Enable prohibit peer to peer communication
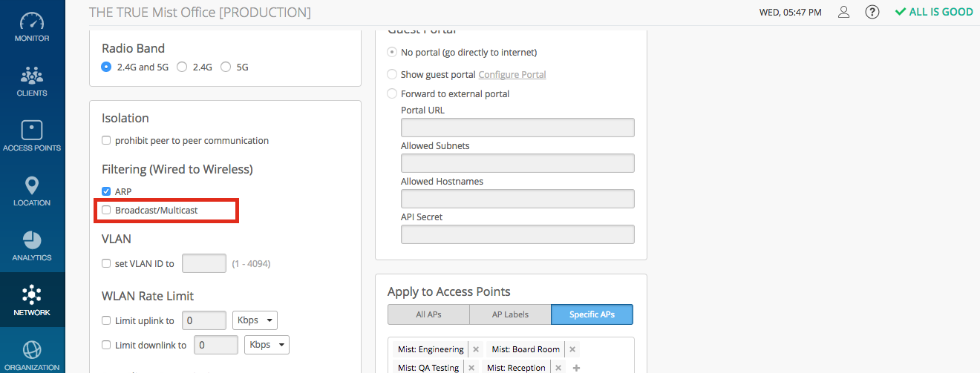The width and height of the screenshot is (980, 373). [x=106, y=140]
